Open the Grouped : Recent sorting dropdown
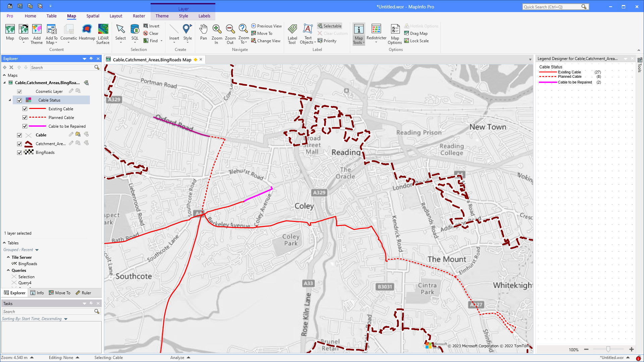This screenshot has width=644, height=362. (37, 250)
